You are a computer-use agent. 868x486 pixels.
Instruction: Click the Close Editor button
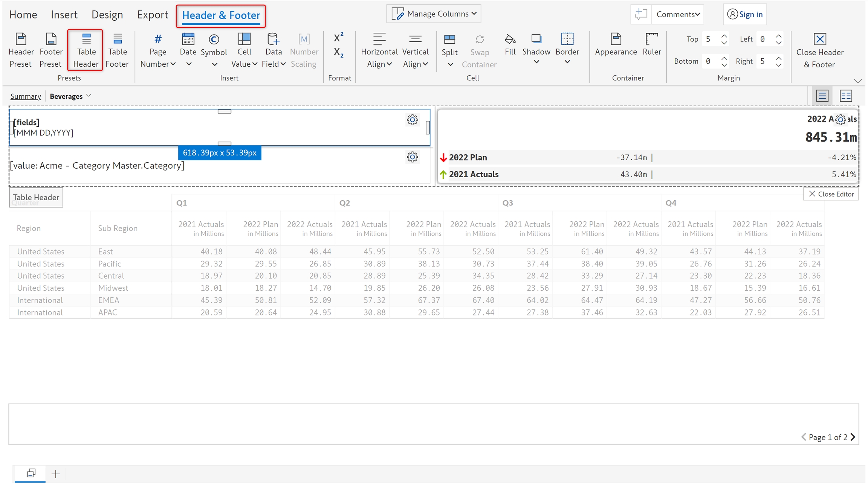coord(831,194)
